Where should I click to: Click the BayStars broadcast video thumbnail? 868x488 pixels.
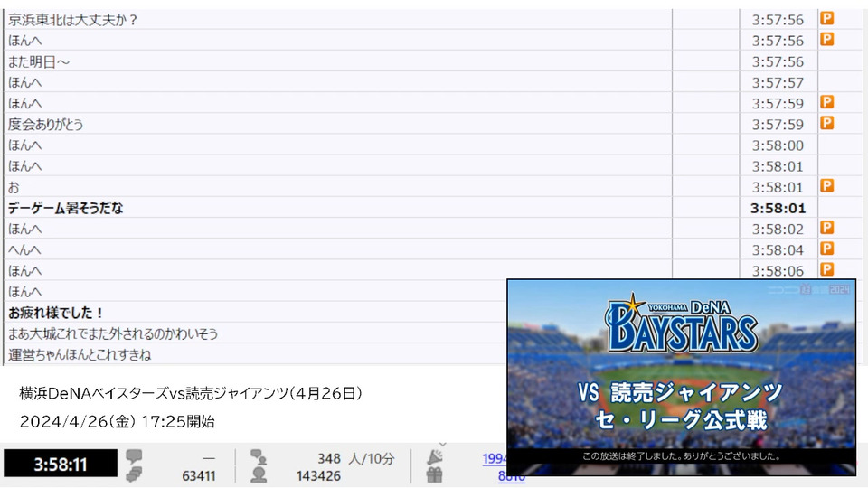[x=682, y=378]
